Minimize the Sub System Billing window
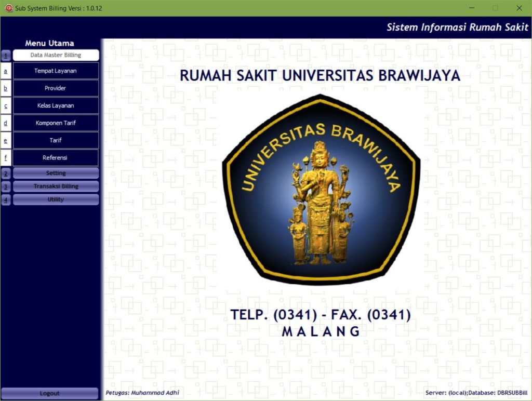The height and width of the screenshot is (401, 532). pos(472,8)
